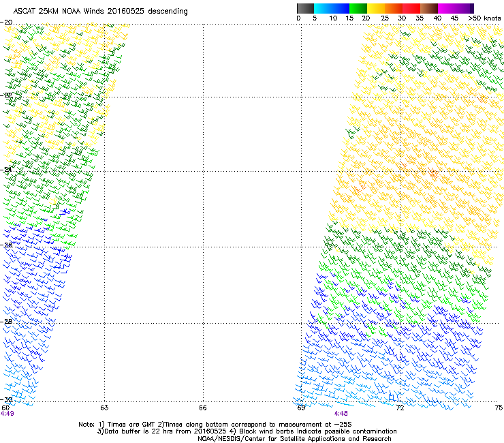Viewport: 504px width, 443px height.
Task: Click the '-30' latitude axis label
Action: (x=6, y=399)
